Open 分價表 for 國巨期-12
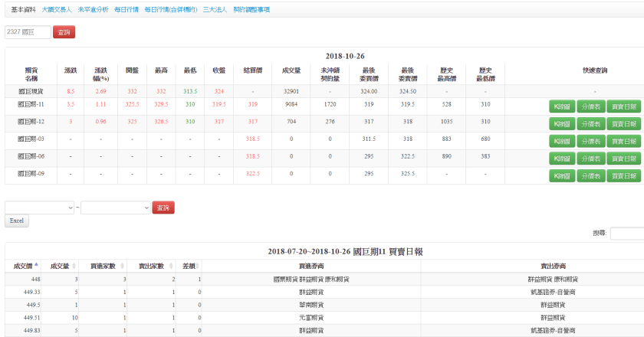The image size is (644, 337). [x=590, y=124]
